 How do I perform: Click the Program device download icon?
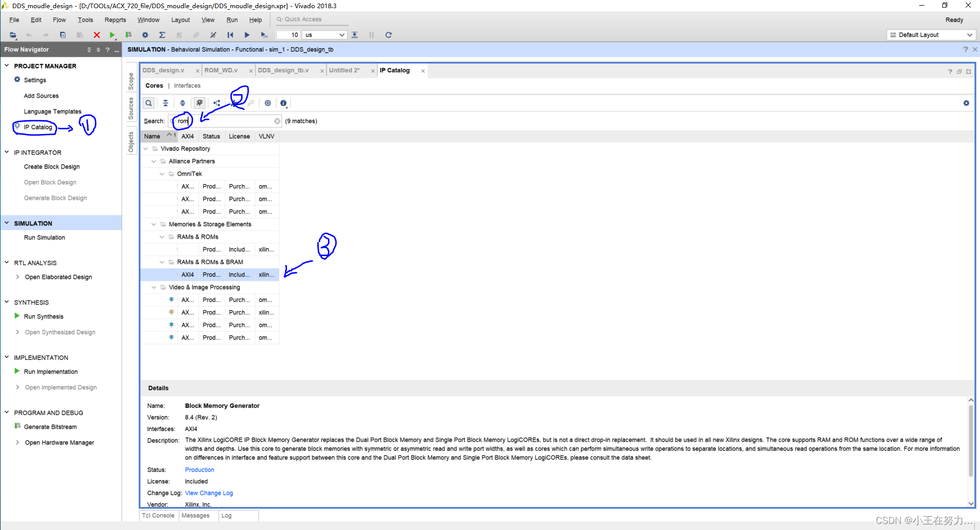coord(129,35)
